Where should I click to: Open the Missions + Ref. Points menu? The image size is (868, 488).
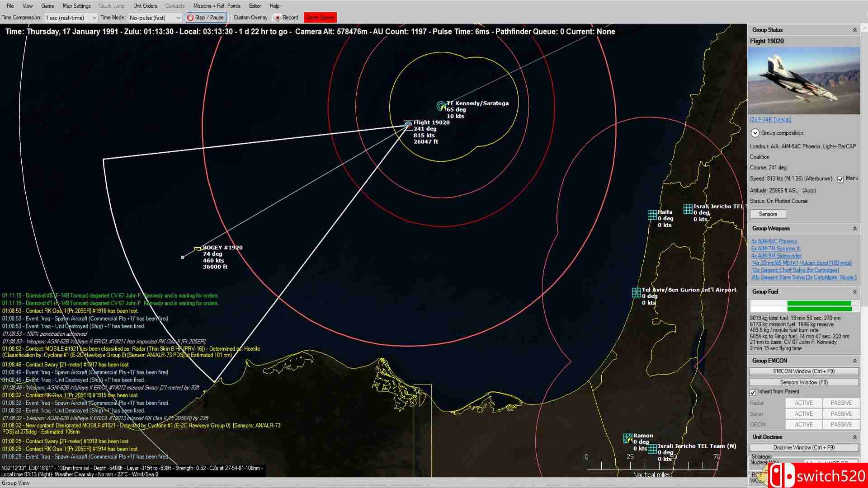click(x=217, y=6)
